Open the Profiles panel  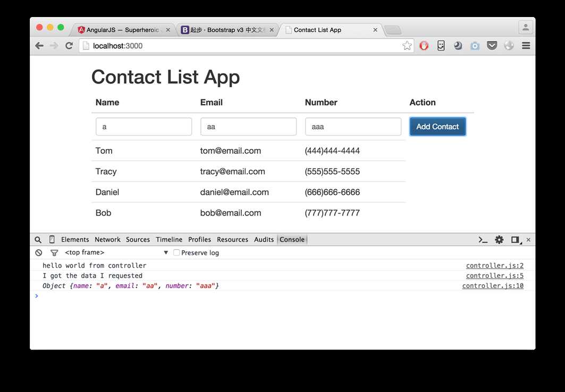(200, 240)
